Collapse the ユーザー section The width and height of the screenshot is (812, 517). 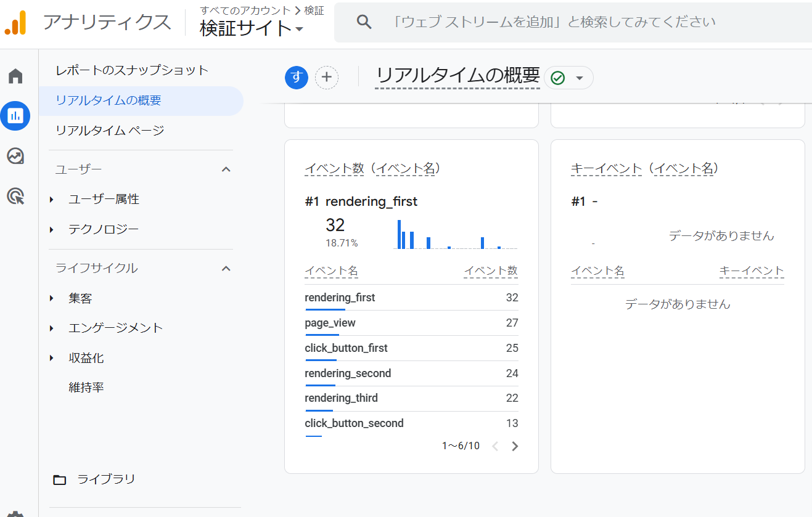point(226,169)
